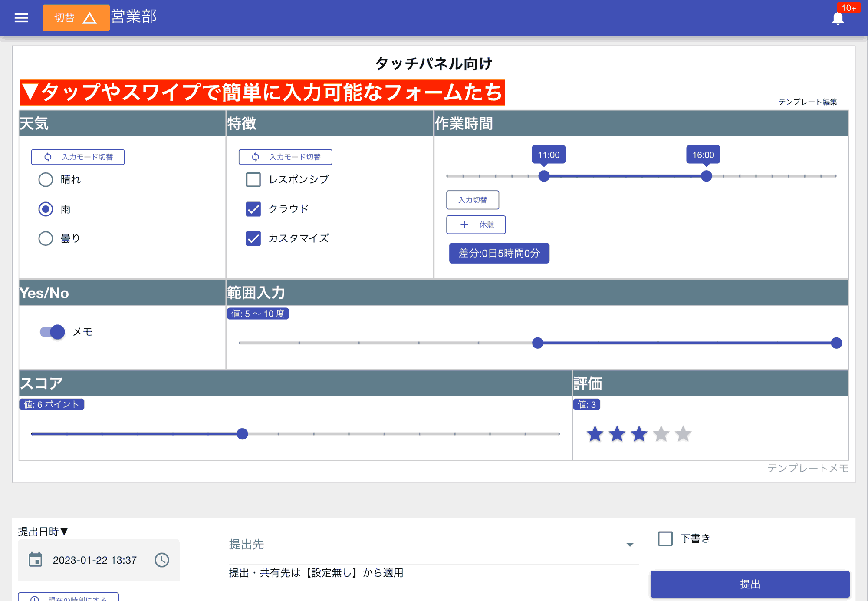Click the 入力切替 button in 作業時間
Screen dimensions: 868x601
(473, 200)
